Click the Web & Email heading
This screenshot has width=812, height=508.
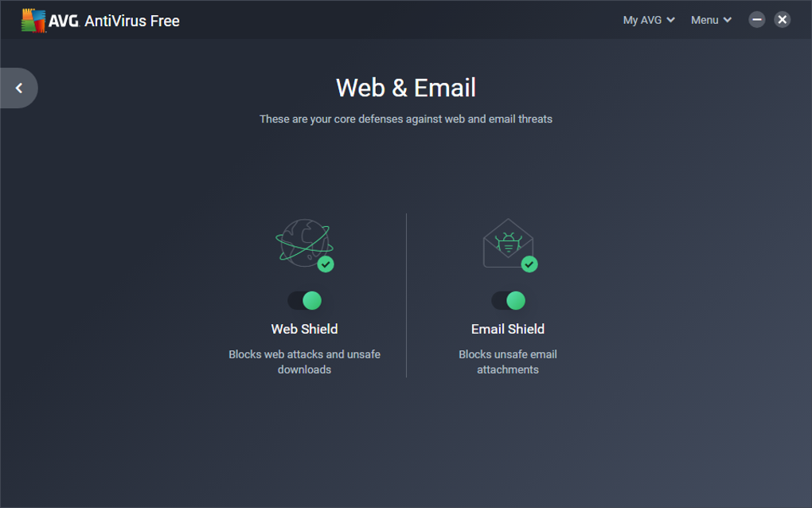[x=406, y=88]
